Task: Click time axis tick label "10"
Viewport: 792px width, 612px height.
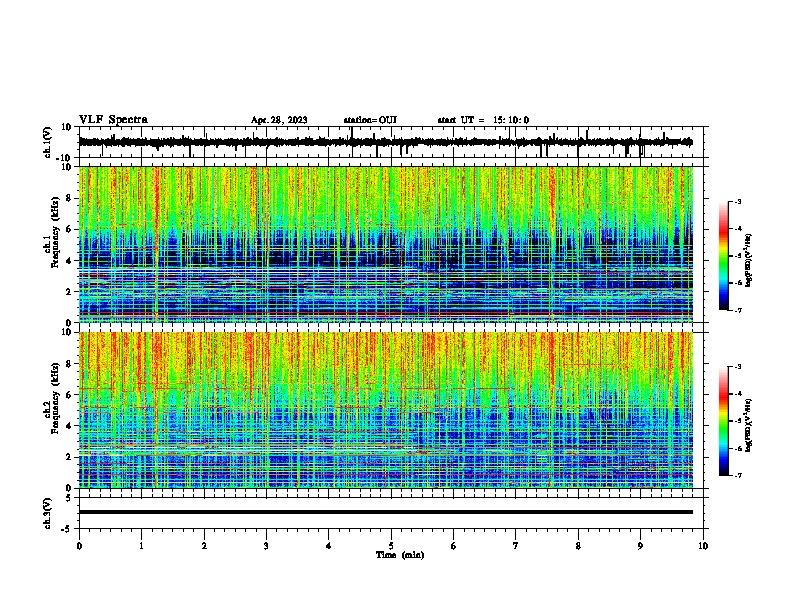Action: point(703,546)
